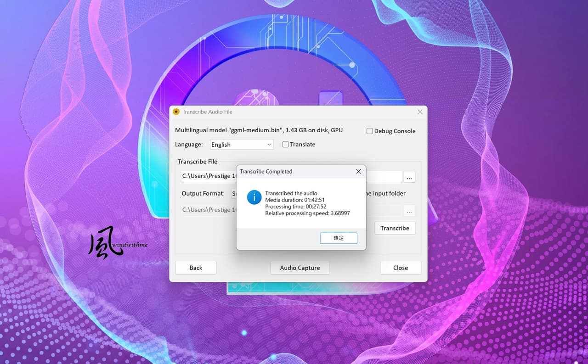Screen dimensions: 588x364
Task: Confirm the dialog with 確定 button
Action: [x=339, y=238]
